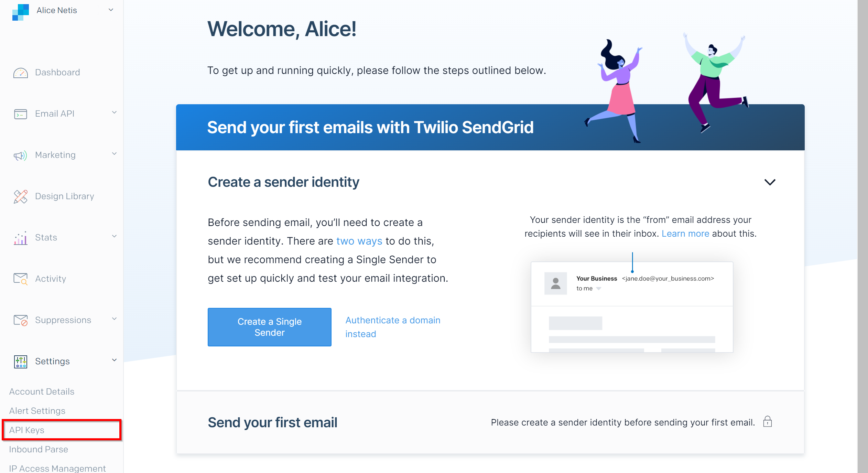
Task: Click the Email API icon in sidebar
Action: tap(20, 113)
